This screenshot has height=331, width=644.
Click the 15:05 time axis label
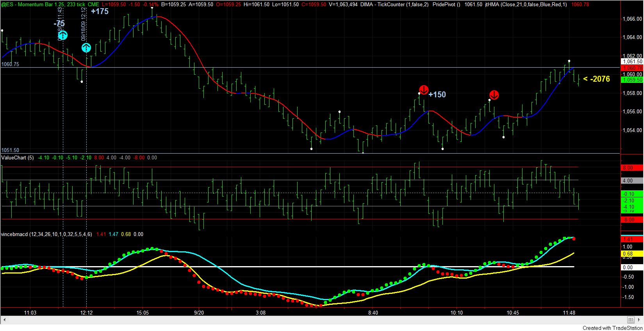click(143, 313)
